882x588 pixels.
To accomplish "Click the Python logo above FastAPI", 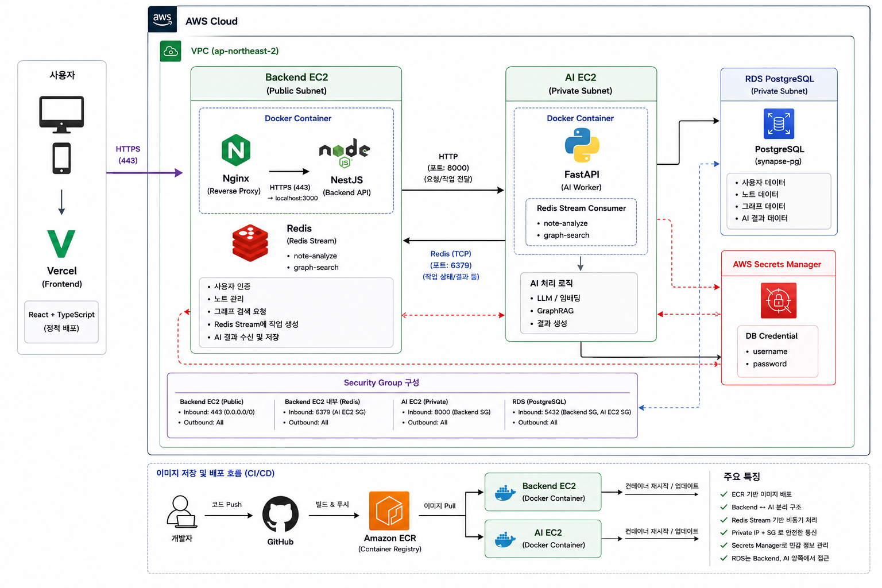I will 582,145.
